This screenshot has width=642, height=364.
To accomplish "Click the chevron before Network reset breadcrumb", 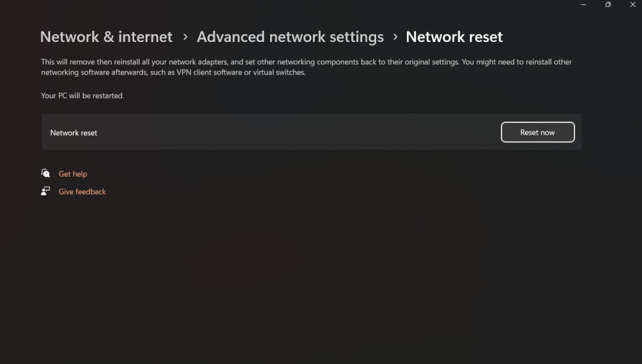I will pos(395,37).
